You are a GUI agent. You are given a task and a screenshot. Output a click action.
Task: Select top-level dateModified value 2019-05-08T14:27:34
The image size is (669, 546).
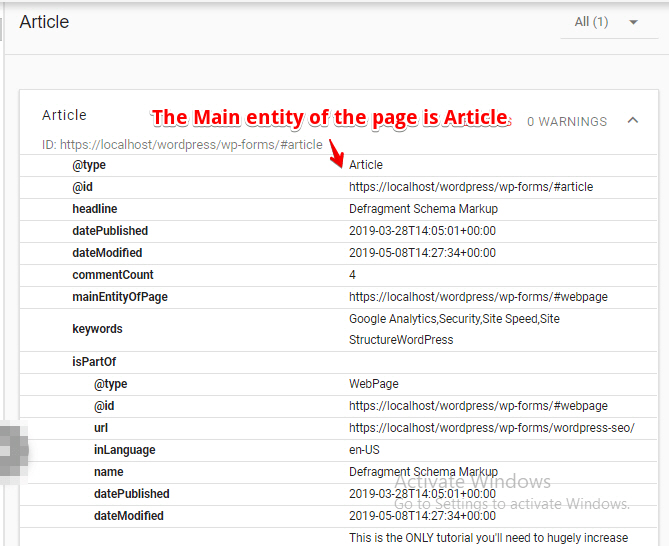tap(422, 253)
